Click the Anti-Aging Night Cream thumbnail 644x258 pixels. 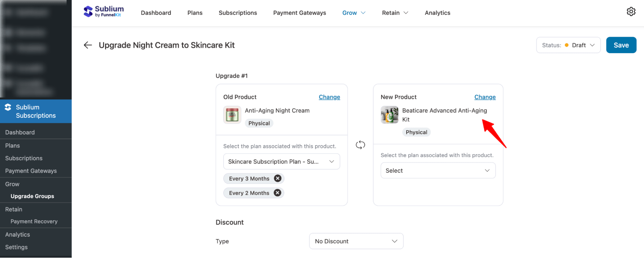(x=232, y=115)
